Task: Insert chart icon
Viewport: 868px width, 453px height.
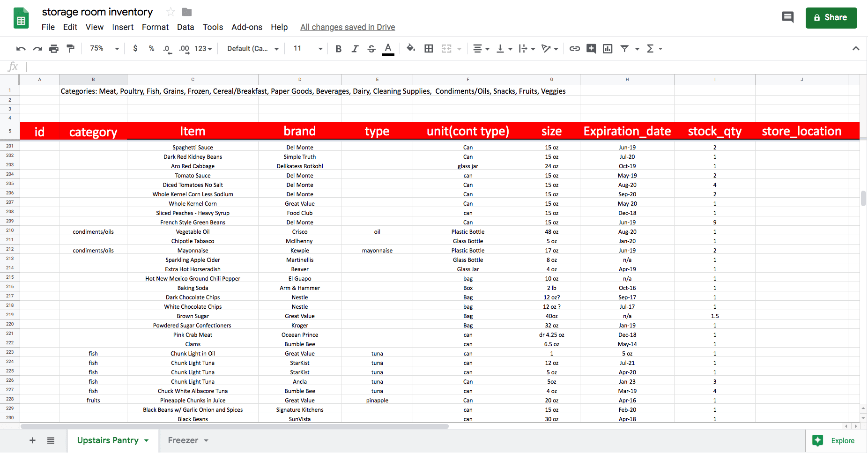Action: click(608, 49)
